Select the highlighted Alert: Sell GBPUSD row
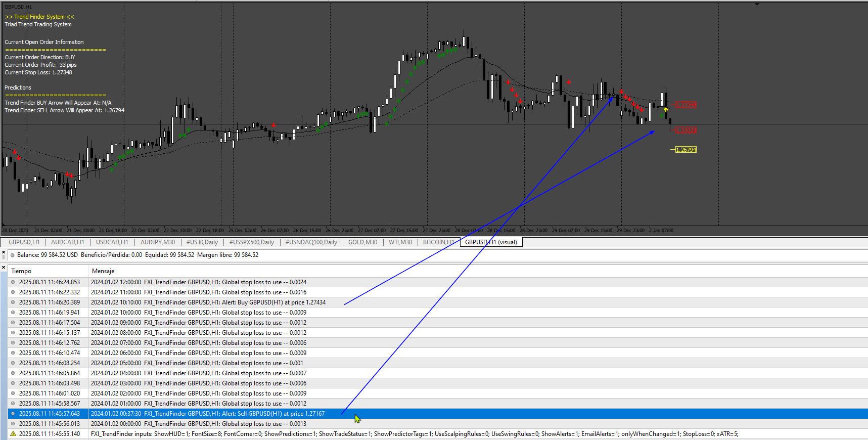 click(438, 414)
